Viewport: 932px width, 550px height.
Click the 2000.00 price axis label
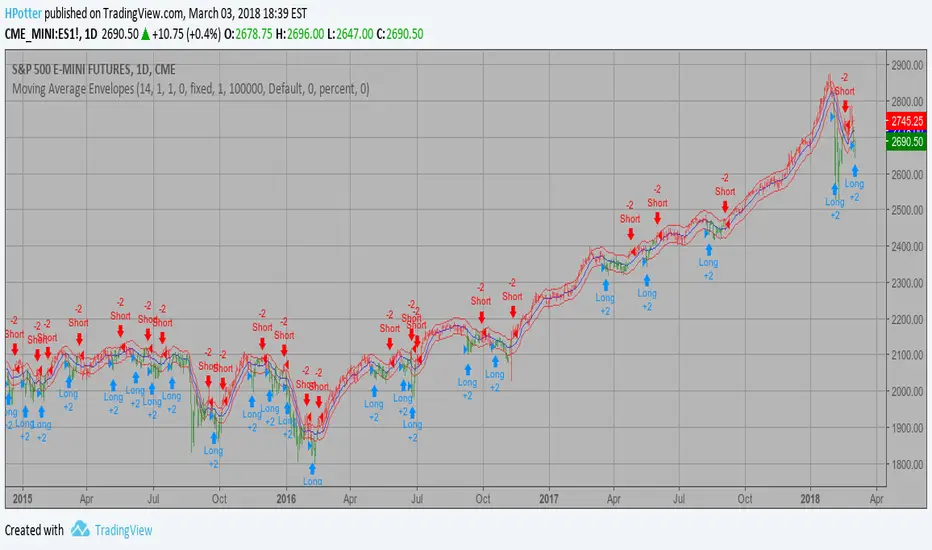907,391
